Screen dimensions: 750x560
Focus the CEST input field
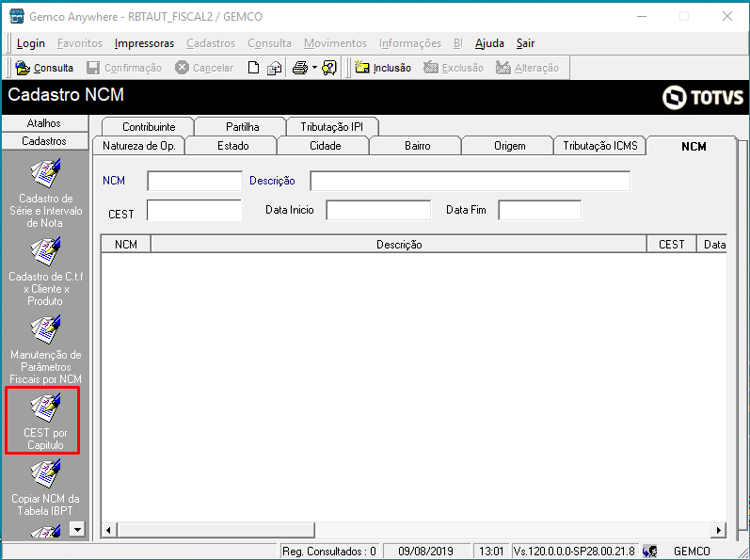point(194,211)
